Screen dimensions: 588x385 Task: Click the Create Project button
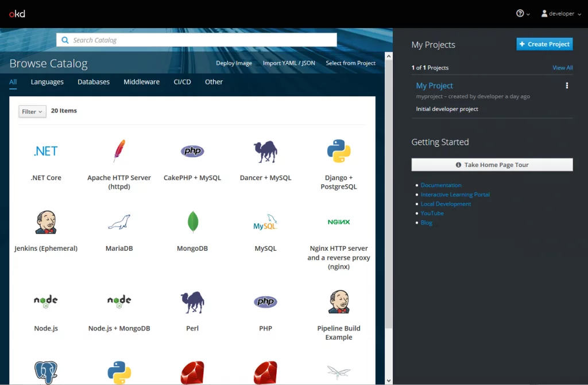coord(544,44)
